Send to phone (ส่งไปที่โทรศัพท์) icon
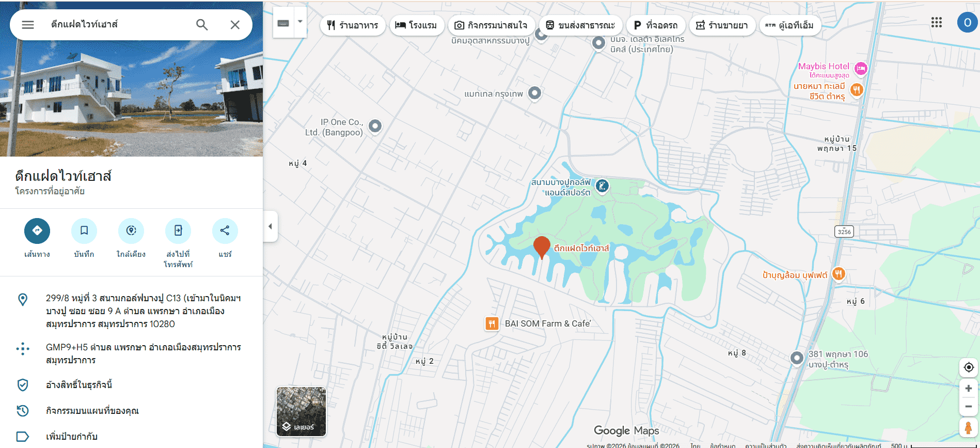Image resolution: width=980 pixels, height=448 pixels. point(178,230)
